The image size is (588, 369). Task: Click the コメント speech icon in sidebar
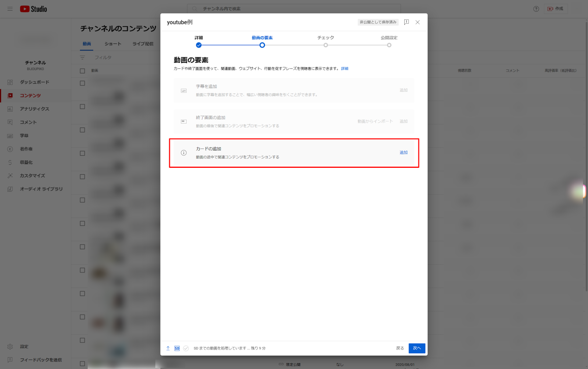(10, 122)
